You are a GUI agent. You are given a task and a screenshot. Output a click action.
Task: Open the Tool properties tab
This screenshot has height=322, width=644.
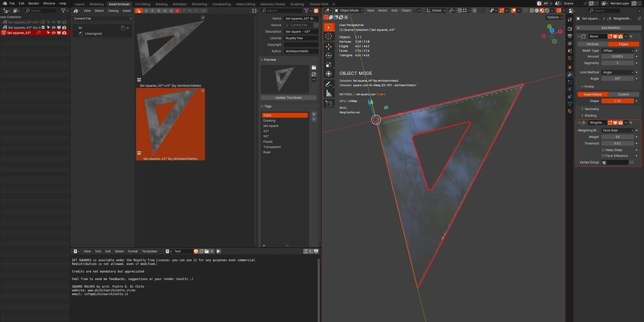click(570, 20)
